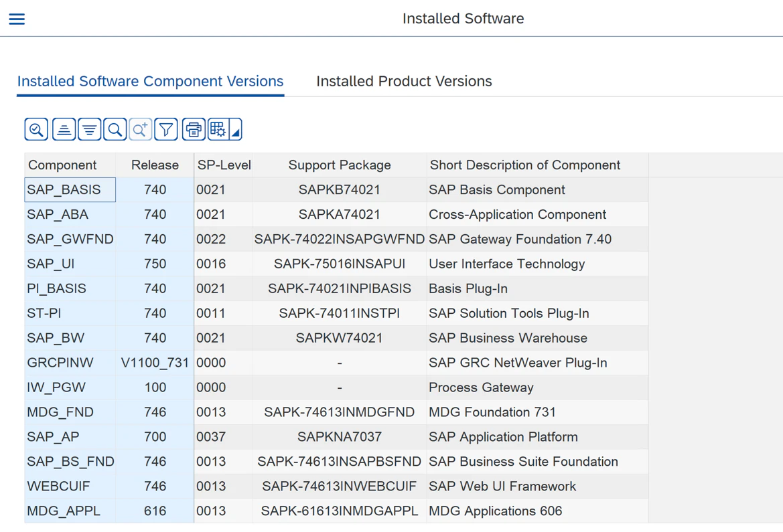Select the SAP_AP component cell
Screen dimensions: 783x532
coord(70,437)
